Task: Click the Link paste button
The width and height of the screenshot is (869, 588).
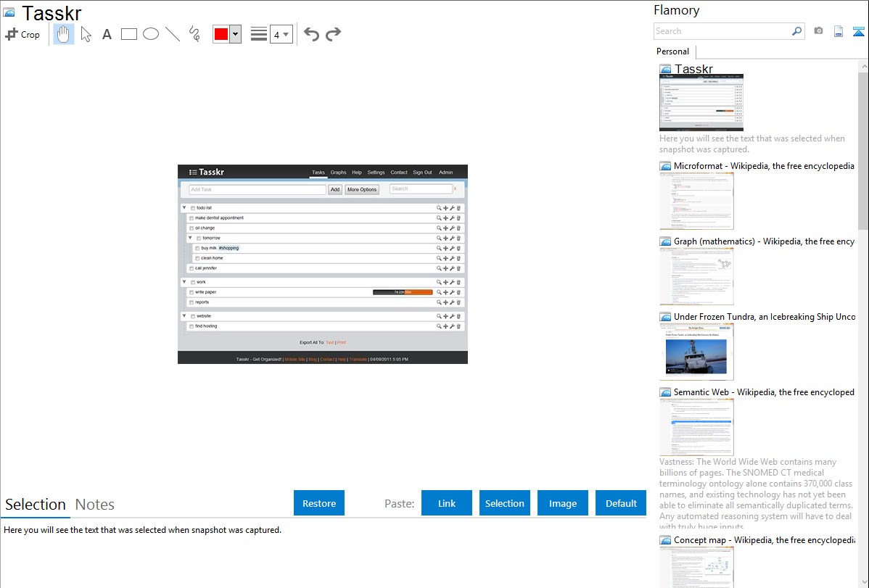Action: point(447,503)
